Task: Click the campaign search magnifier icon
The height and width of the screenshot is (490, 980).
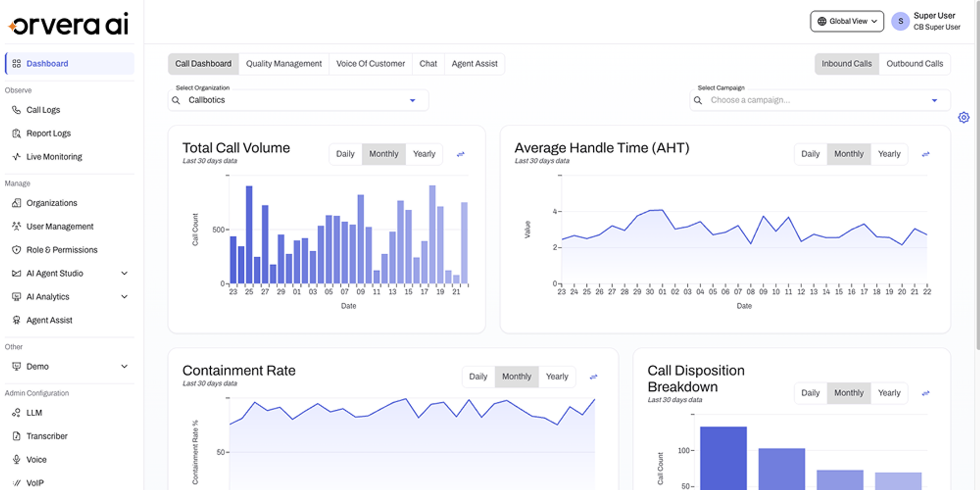Action: tap(698, 100)
